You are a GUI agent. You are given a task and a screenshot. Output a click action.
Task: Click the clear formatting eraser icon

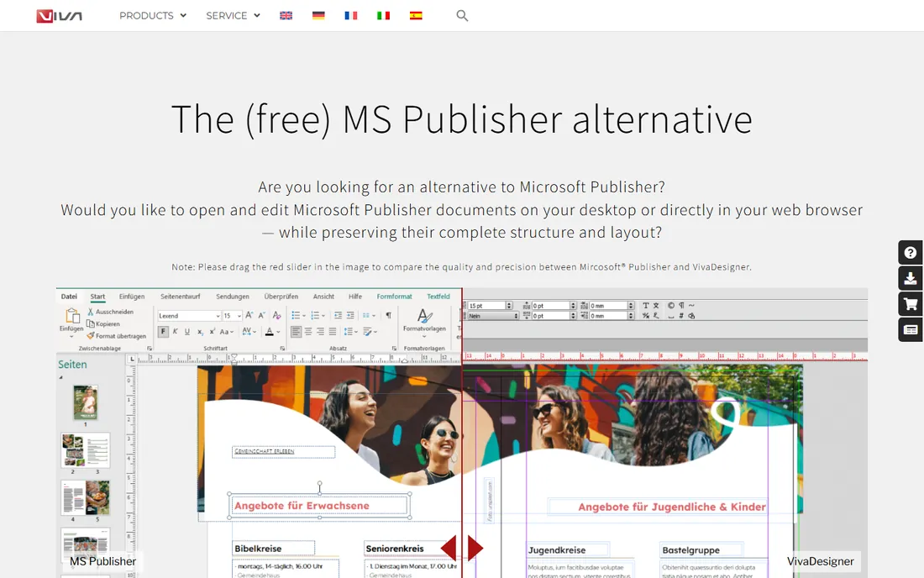pyautogui.click(x=277, y=315)
